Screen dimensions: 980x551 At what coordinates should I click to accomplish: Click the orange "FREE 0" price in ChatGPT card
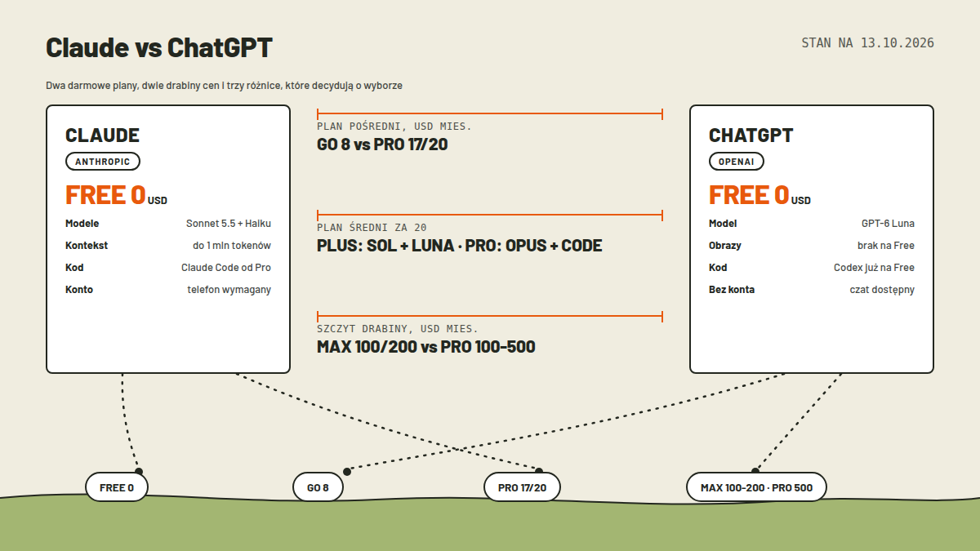[x=749, y=195]
